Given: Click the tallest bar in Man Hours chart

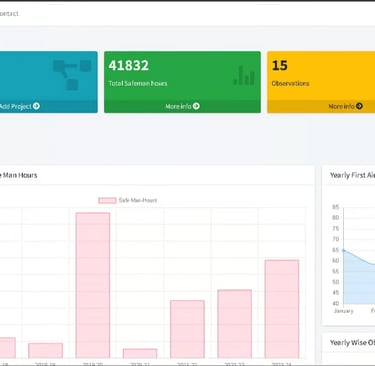Looking at the screenshot, I should coord(93,285).
